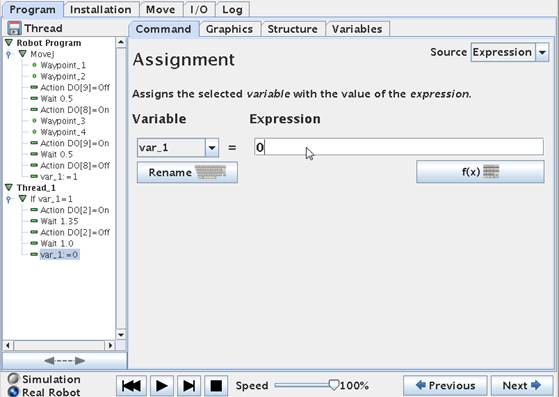Collapse the Robot Program tree node
Viewport: 559px width, 397px height.
(x=9, y=43)
